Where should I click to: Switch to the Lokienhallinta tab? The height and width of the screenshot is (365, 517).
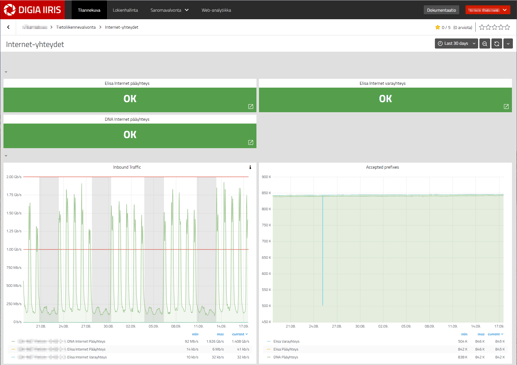pos(125,10)
